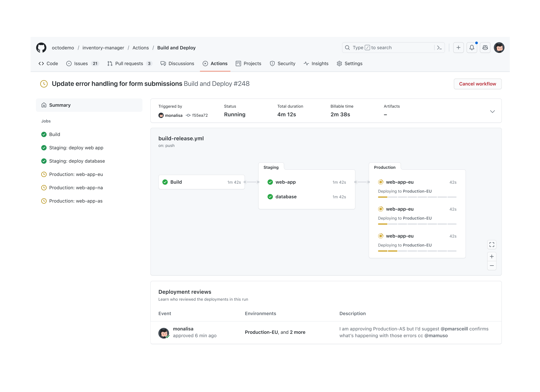Enter fullscreen view of the workflow graph
This screenshot has width=540, height=392.
pos(492,244)
